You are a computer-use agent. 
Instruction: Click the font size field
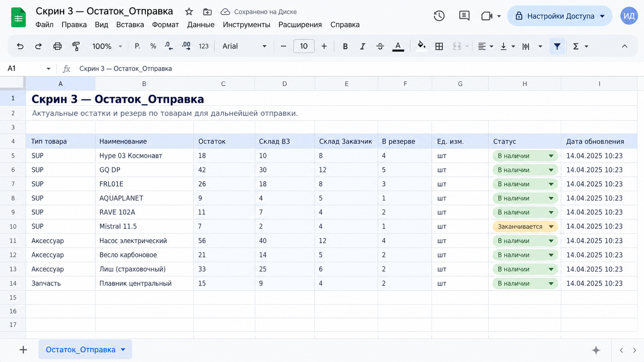point(304,46)
